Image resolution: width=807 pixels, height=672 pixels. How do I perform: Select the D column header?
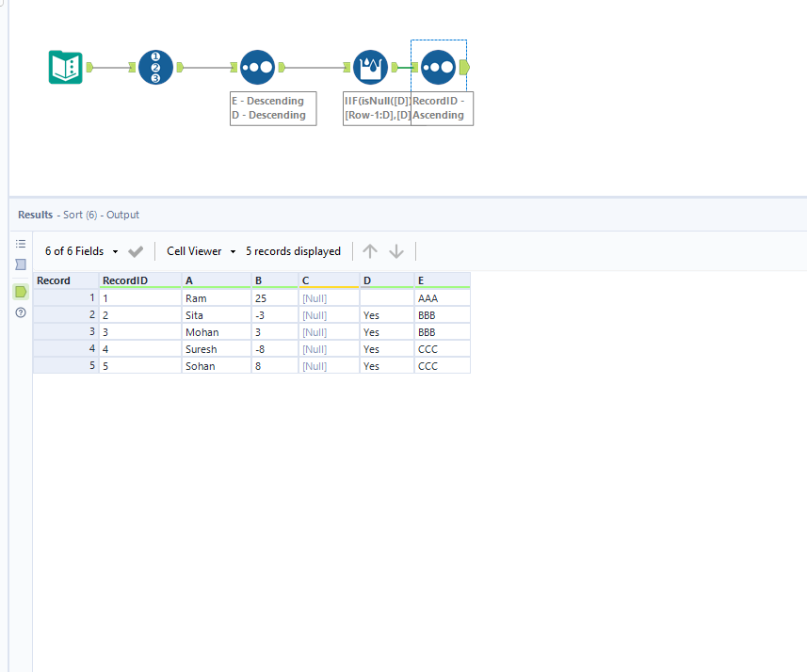point(387,280)
